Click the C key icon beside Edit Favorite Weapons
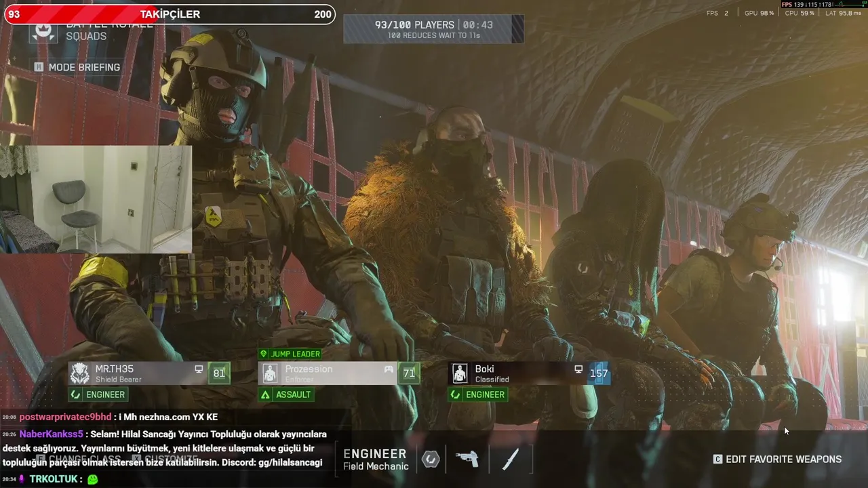The width and height of the screenshot is (868, 488). (x=717, y=459)
